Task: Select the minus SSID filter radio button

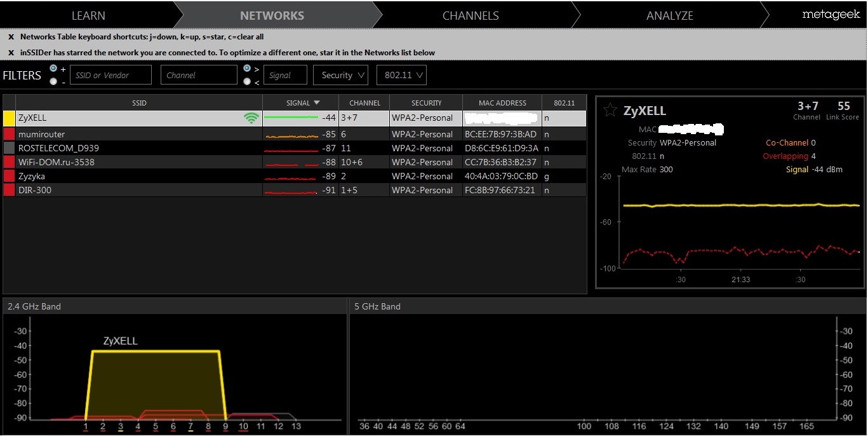Action: [53, 81]
